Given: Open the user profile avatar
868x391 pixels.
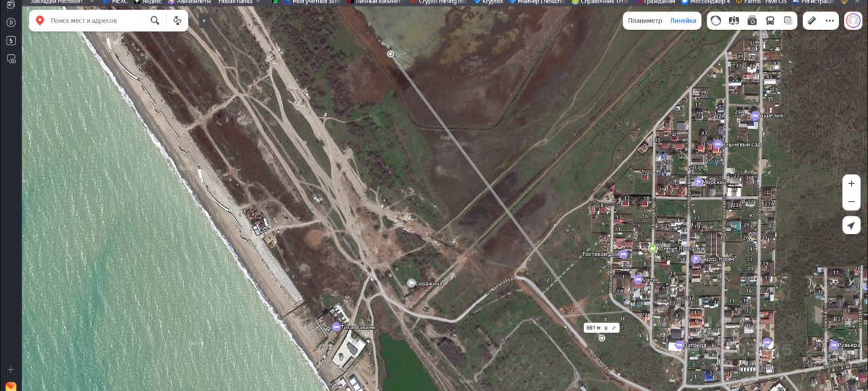Looking at the screenshot, I should click(852, 20).
